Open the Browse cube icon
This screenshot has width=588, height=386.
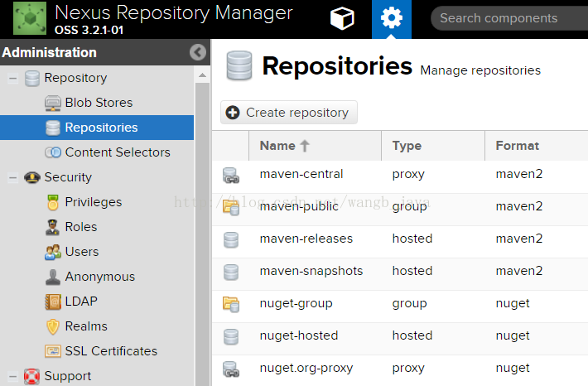pos(342,18)
